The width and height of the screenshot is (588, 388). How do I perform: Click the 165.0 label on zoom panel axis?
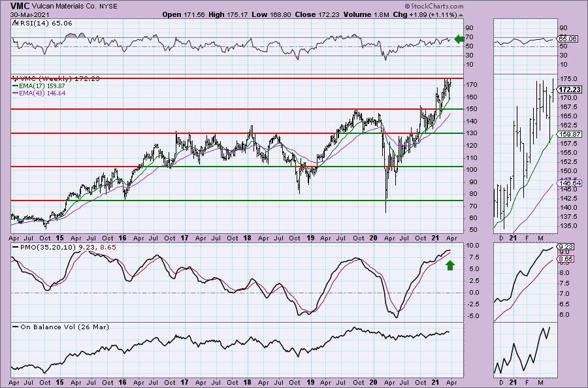coord(568,116)
